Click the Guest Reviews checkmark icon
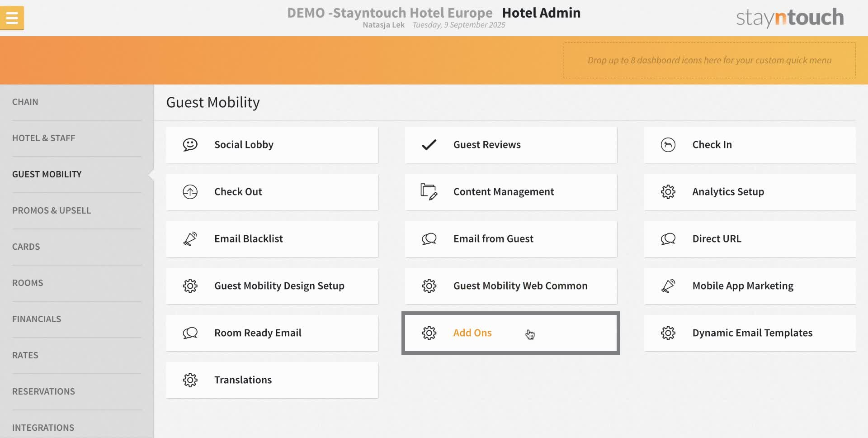868x438 pixels. tap(429, 144)
